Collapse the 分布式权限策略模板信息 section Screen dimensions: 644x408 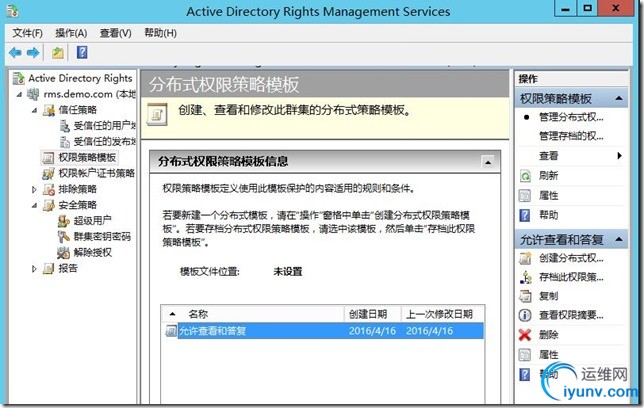488,162
